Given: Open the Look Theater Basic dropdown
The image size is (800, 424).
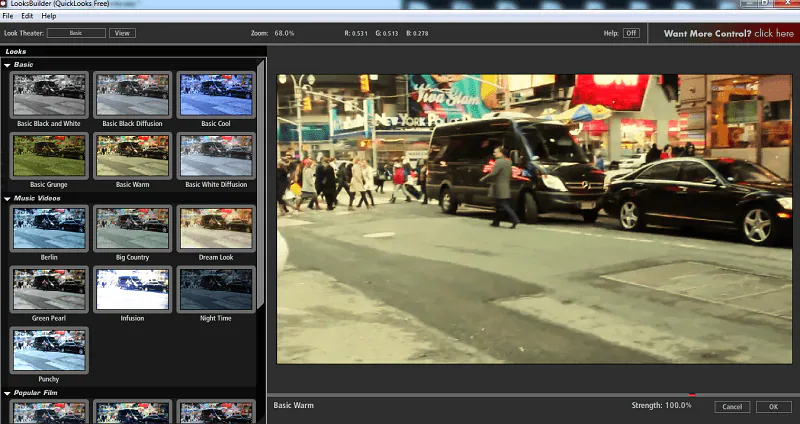Looking at the screenshot, I should [76, 33].
